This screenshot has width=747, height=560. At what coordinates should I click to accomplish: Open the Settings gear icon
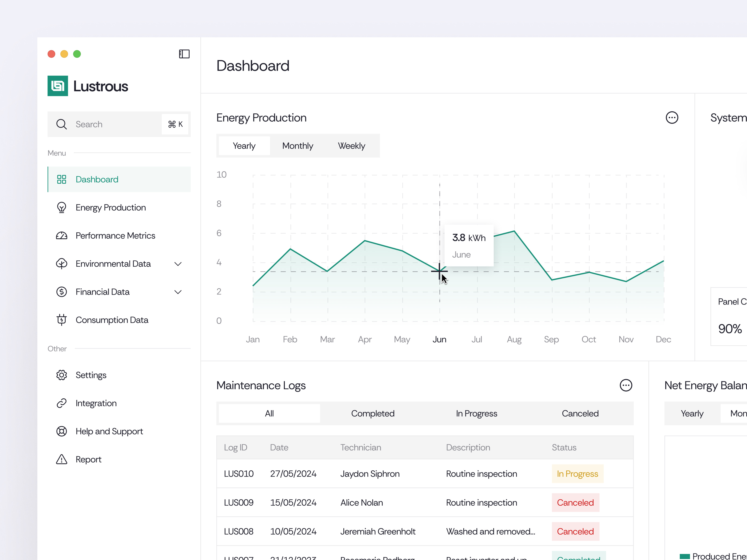(x=62, y=375)
